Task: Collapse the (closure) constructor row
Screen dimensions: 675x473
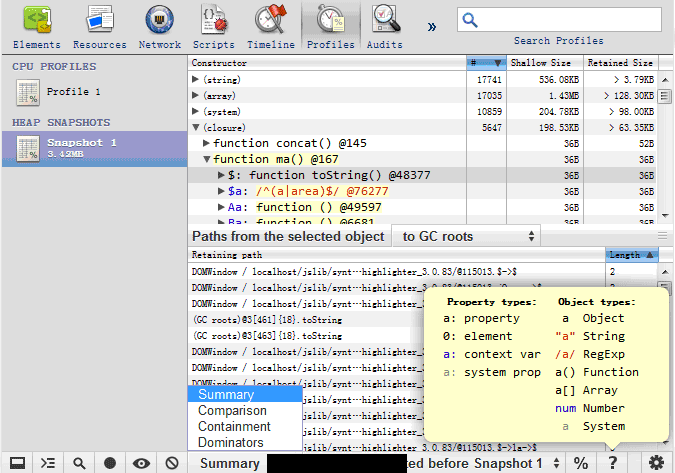Action: (x=196, y=127)
